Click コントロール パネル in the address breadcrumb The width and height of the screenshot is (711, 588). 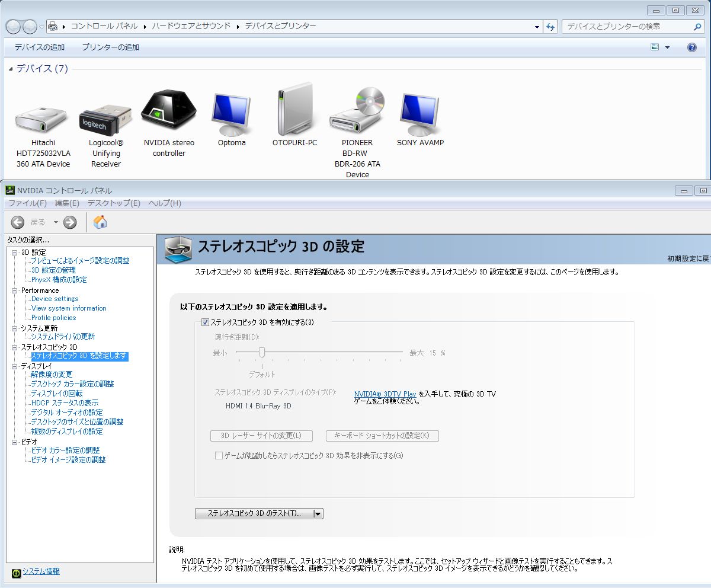tap(104, 26)
